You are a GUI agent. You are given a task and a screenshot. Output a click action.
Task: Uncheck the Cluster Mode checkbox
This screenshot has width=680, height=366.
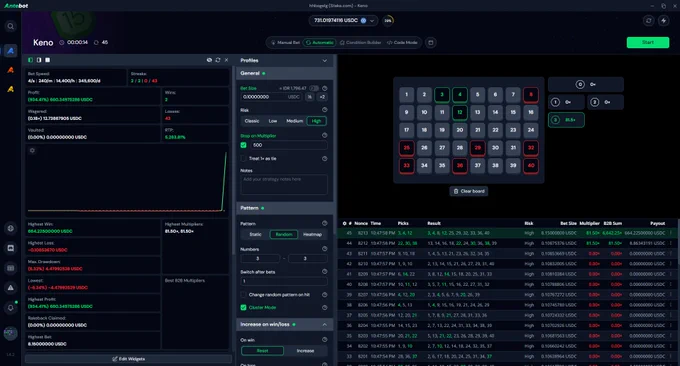(243, 307)
